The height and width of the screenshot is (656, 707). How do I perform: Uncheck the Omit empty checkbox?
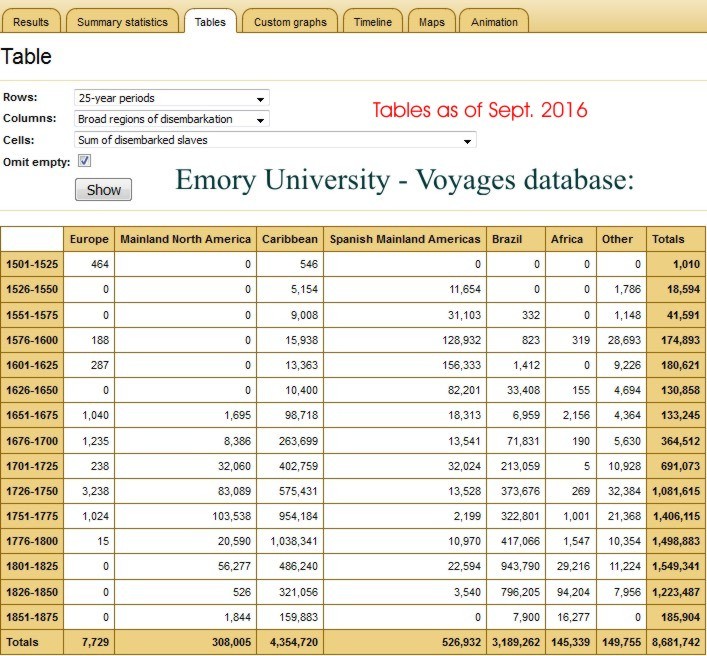coord(85,161)
